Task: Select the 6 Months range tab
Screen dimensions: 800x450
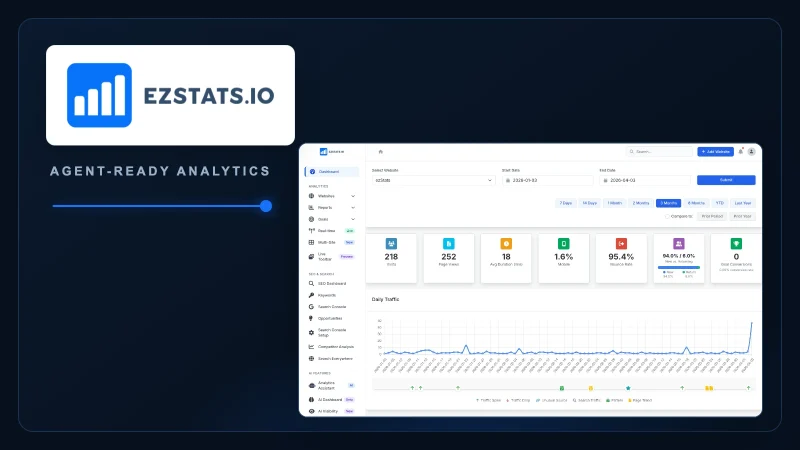Action: pyautogui.click(x=696, y=203)
